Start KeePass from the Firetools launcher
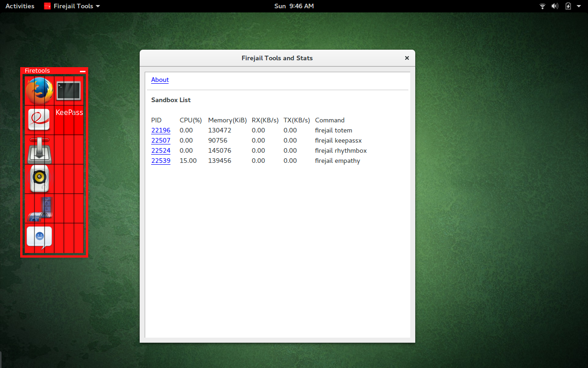Image resolution: width=588 pixels, height=368 pixels. pos(69,113)
